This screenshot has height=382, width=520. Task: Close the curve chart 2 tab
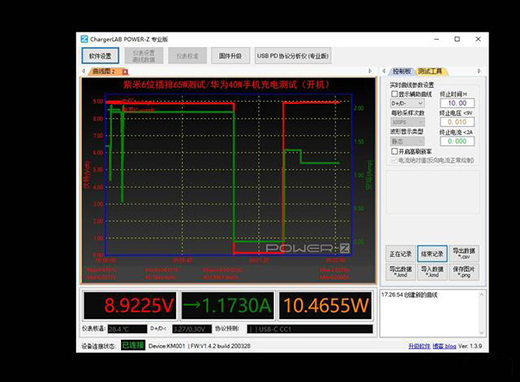click(x=125, y=71)
